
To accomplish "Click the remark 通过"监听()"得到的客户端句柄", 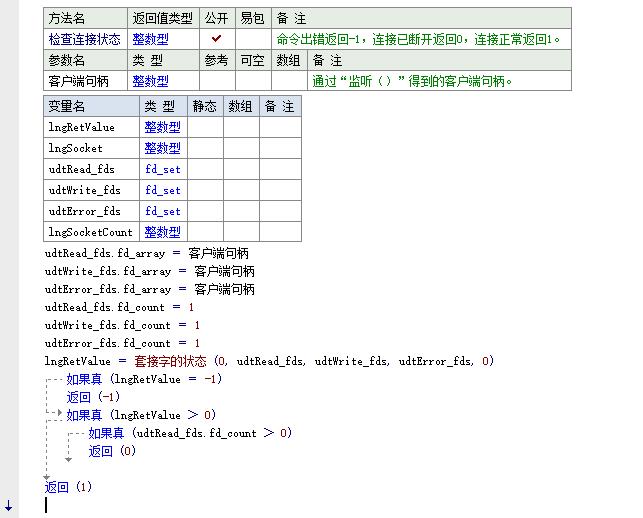I will [x=412, y=81].
